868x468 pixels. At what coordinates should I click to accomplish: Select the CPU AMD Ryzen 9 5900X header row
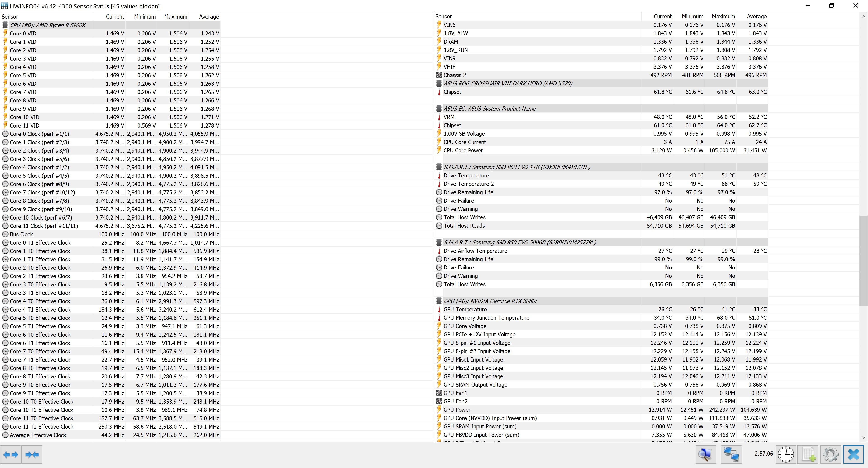(47, 25)
